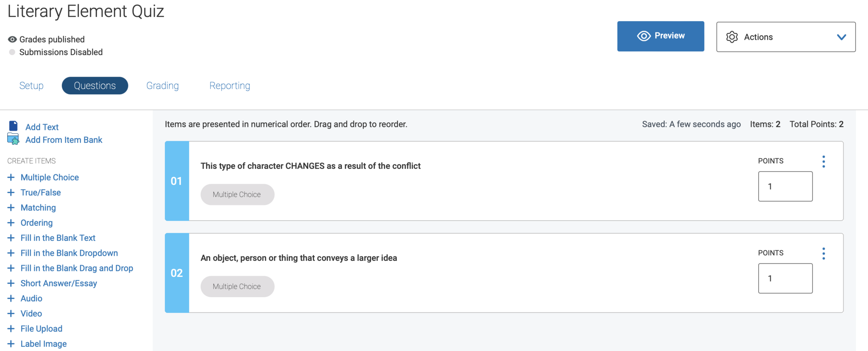This screenshot has height=351, width=868.
Task: Open the three-dot menu for question 01
Action: (x=823, y=161)
